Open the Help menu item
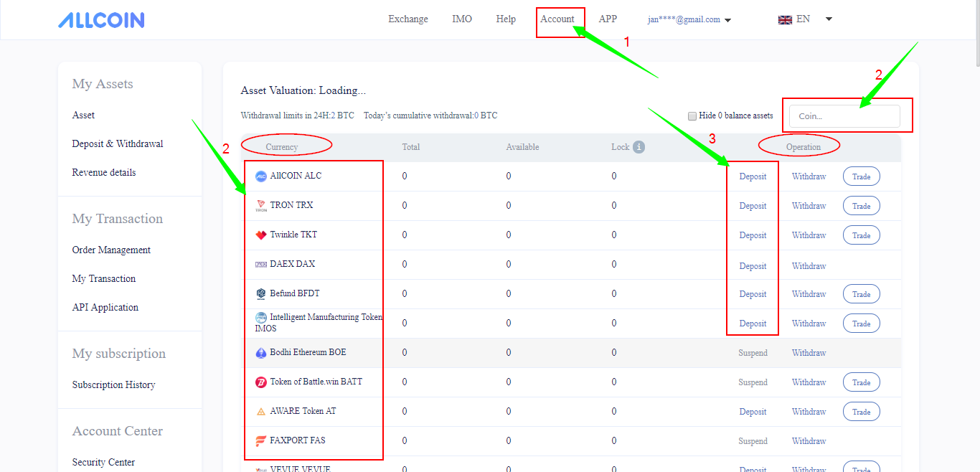 point(506,19)
